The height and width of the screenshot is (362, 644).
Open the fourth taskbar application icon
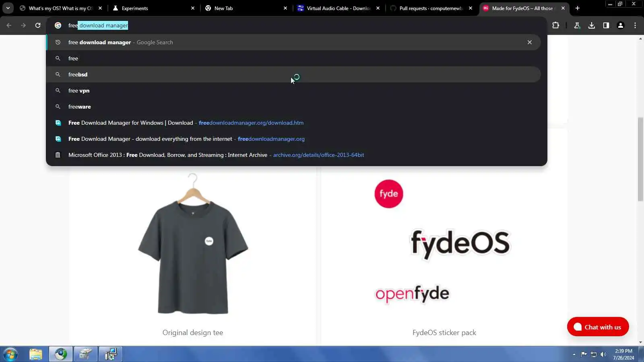(85, 354)
